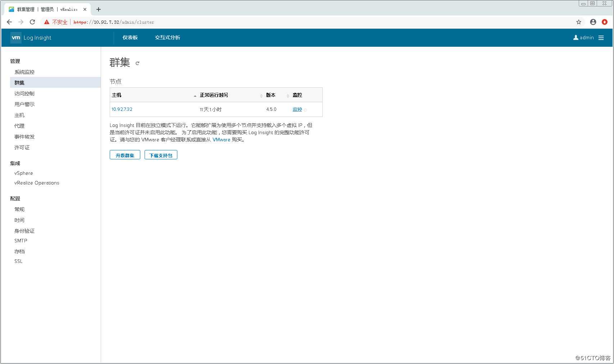Image resolution: width=614 pixels, height=364 pixels.
Task: Sort nodes by 主机 column
Action: pos(154,95)
